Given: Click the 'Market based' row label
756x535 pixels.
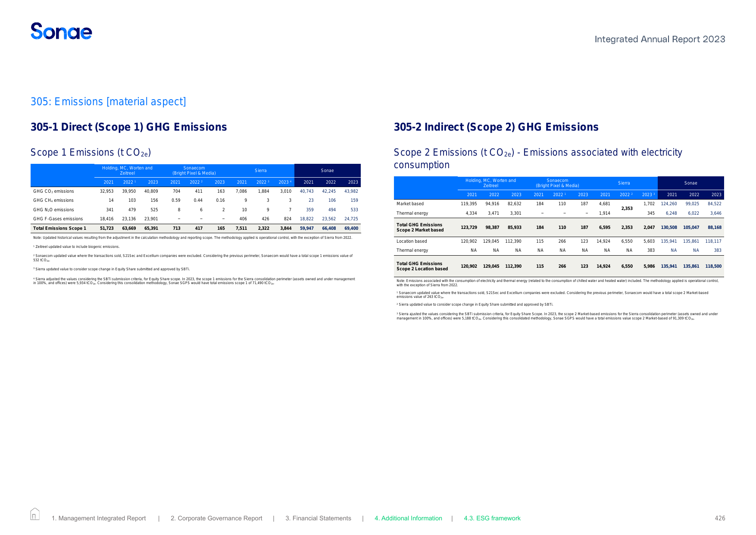Looking at the screenshot, I should point(410,204).
